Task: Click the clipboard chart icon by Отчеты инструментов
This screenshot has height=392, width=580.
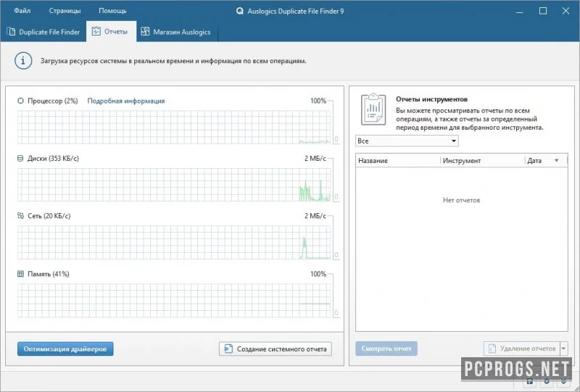Action: [x=373, y=109]
